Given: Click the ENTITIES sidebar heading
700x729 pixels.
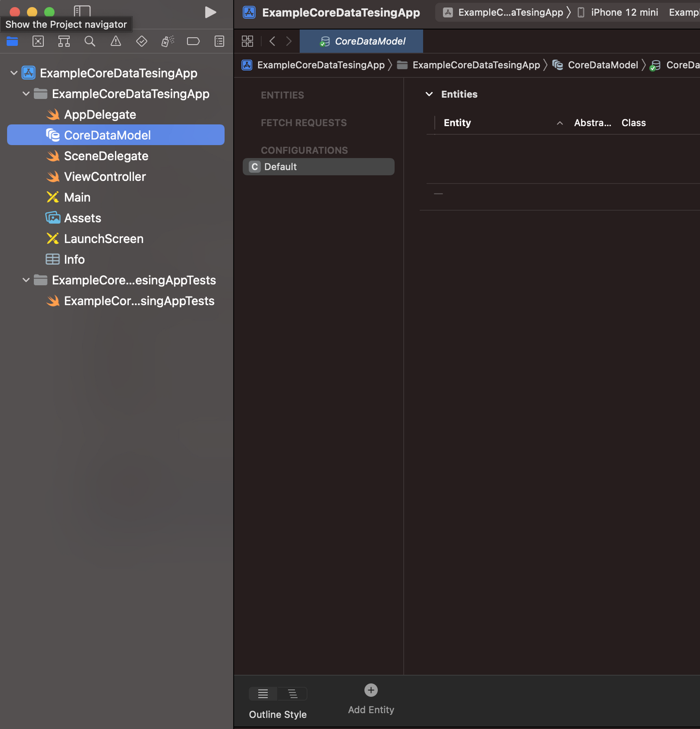Looking at the screenshot, I should pyautogui.click(x=282, y=95).
